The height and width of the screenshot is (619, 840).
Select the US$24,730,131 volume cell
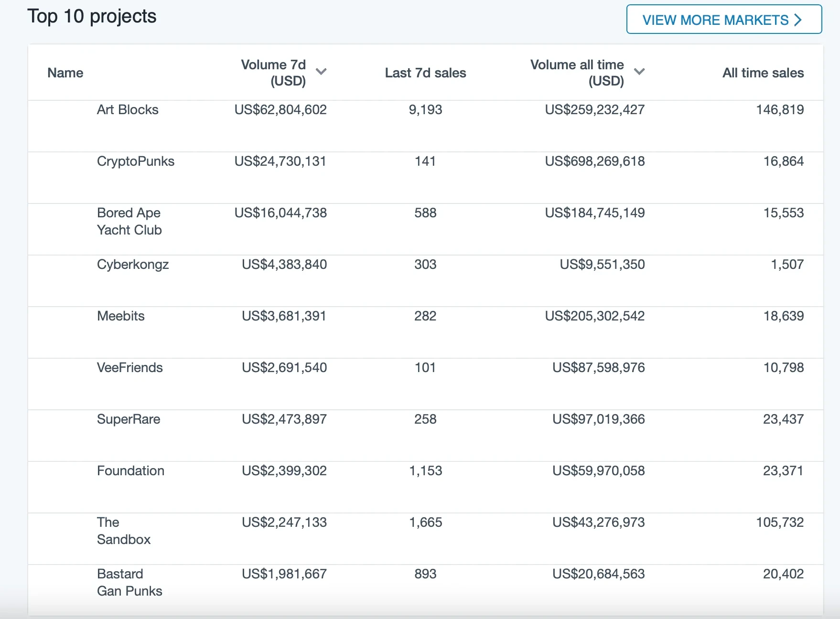[x=280, y=161]
